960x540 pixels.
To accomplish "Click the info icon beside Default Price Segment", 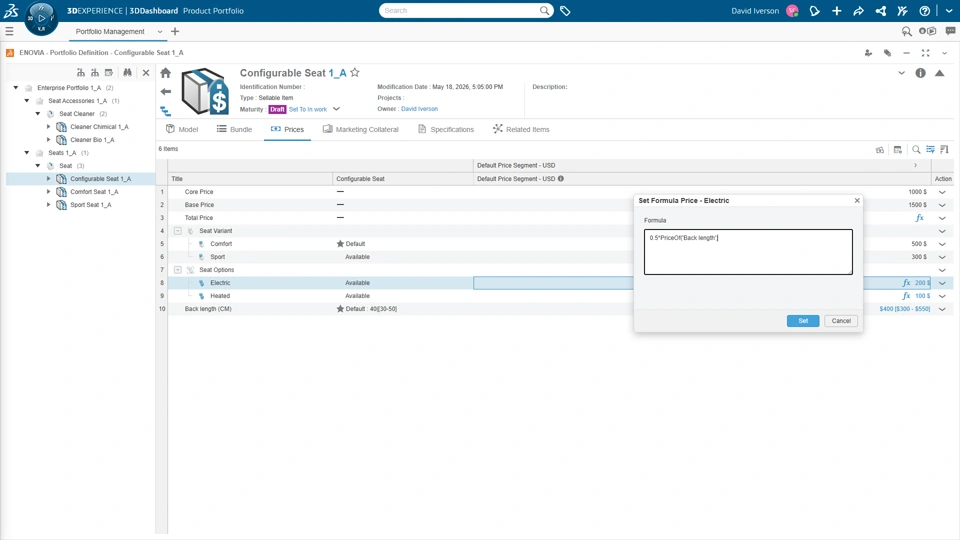I will (561, 179).
